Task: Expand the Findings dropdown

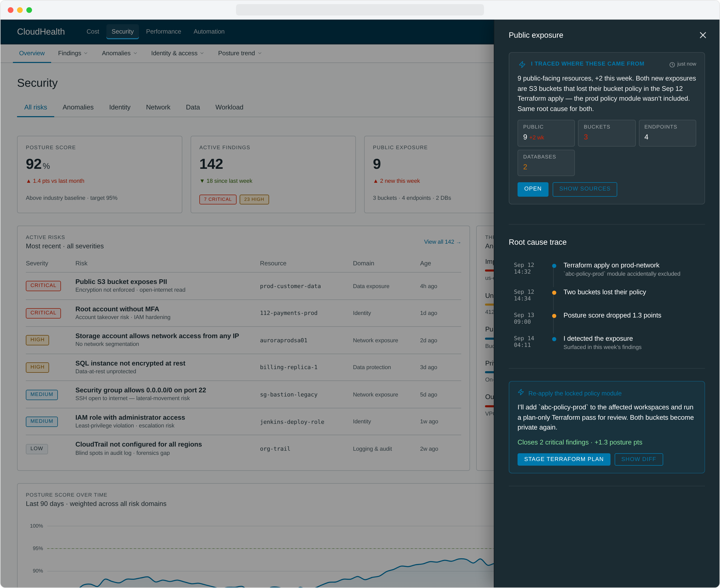Action: [73, 53]
